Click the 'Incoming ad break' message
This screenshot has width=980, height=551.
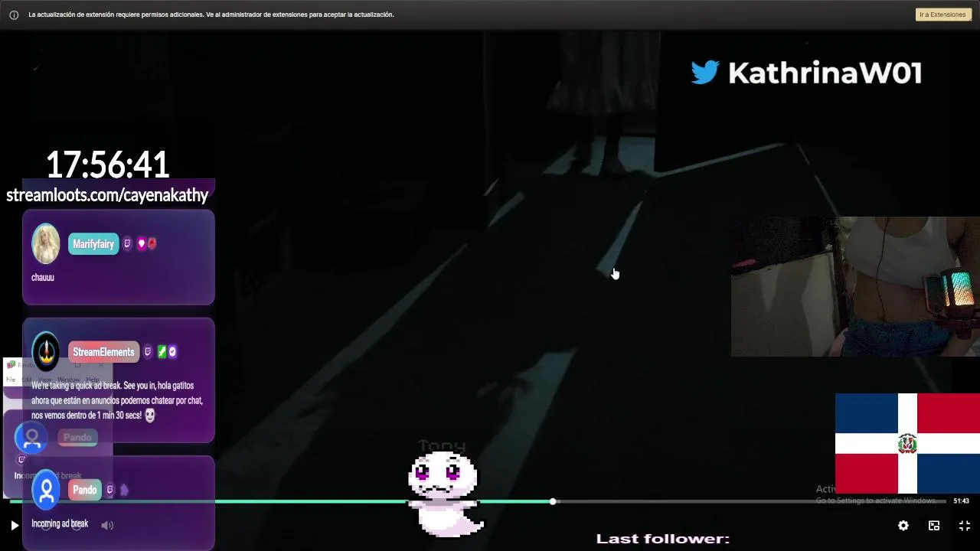pyautogui.click(x=60, y=523)
